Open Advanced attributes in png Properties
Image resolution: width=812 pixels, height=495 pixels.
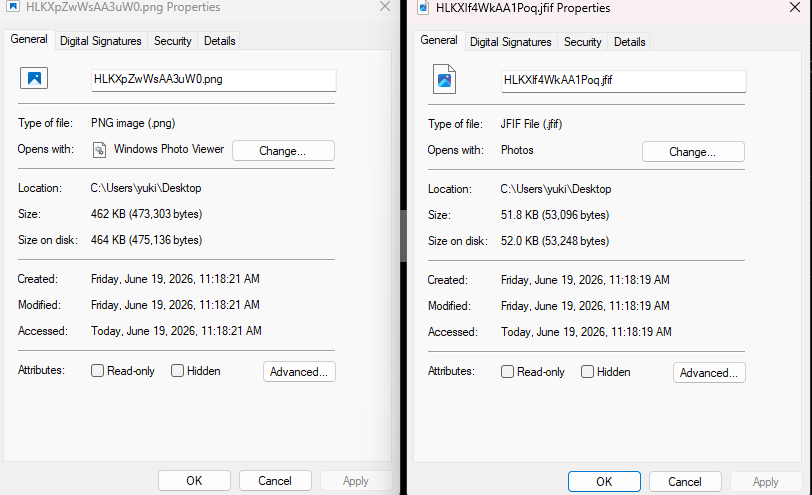click(x=299, y=372)
